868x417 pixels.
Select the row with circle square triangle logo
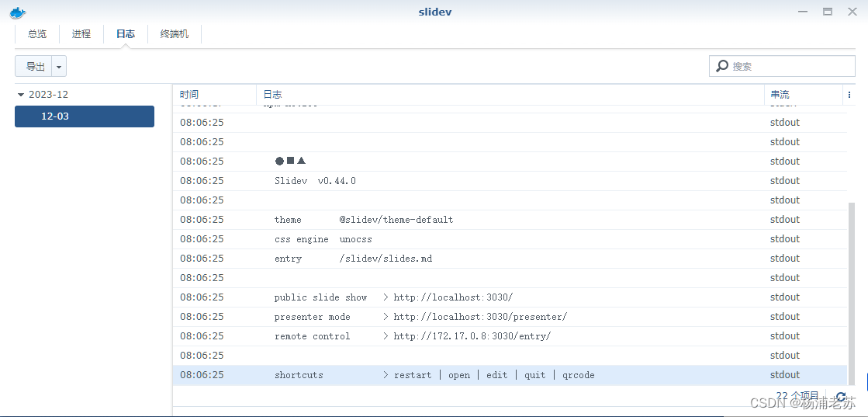[x=510, y=162]
